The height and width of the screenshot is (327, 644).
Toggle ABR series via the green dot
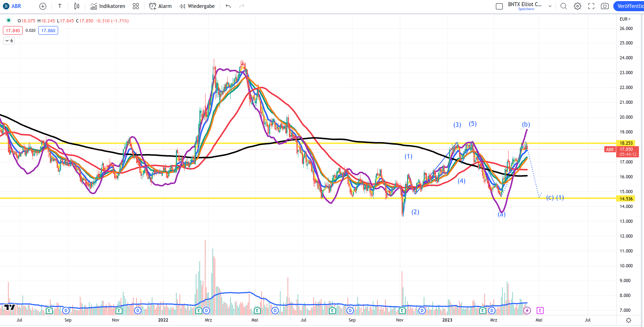pyautogui.click(x=8, y=21)
